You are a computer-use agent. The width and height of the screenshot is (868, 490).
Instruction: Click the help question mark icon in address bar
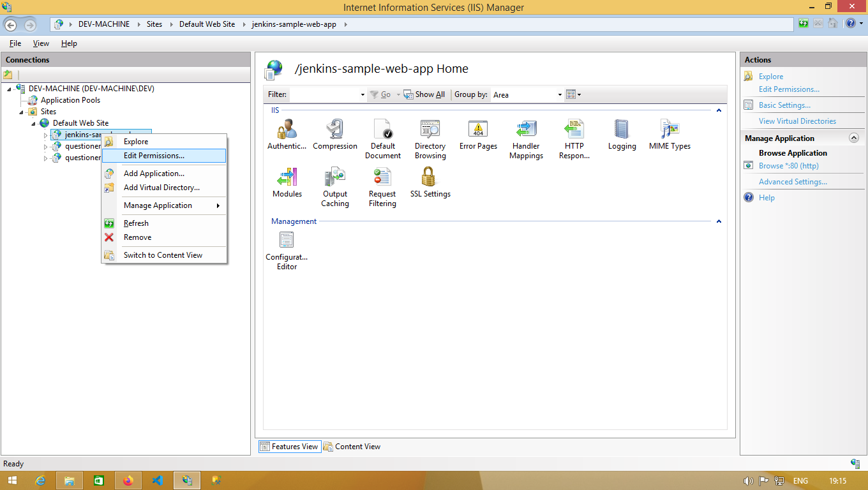click(x=850, y=24)
